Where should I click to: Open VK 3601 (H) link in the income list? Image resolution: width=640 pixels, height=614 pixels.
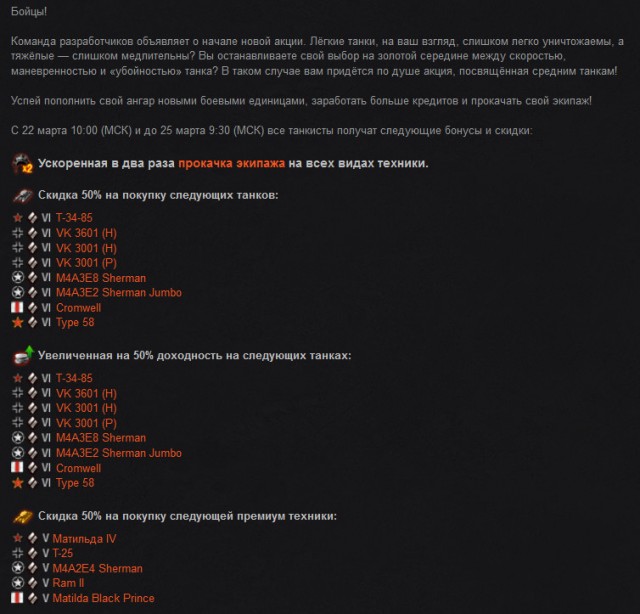pyautogui.click(x=86, y=394)
